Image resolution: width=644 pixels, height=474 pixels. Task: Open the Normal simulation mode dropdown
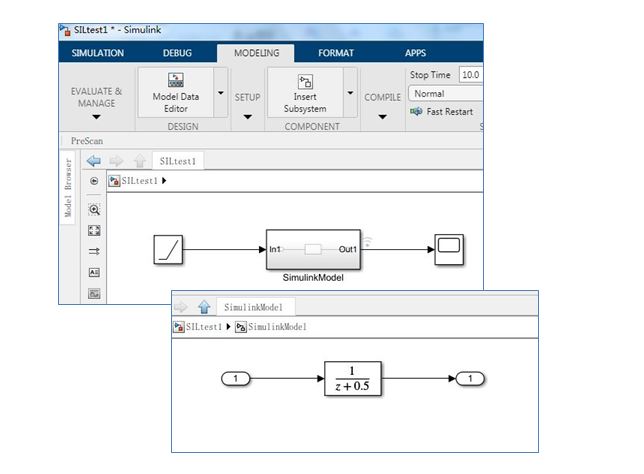click(x=446, y=93)
